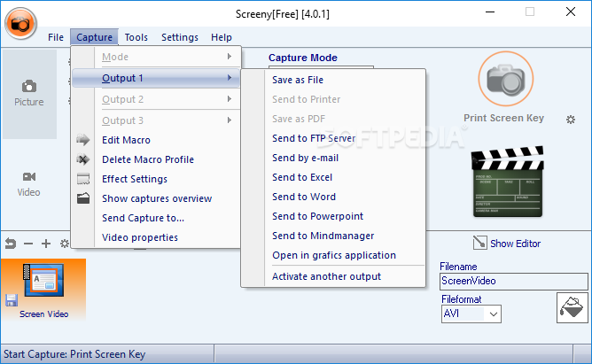Click the paint bucket icon button
Screen dimensions: 592x364
point(572,308)
